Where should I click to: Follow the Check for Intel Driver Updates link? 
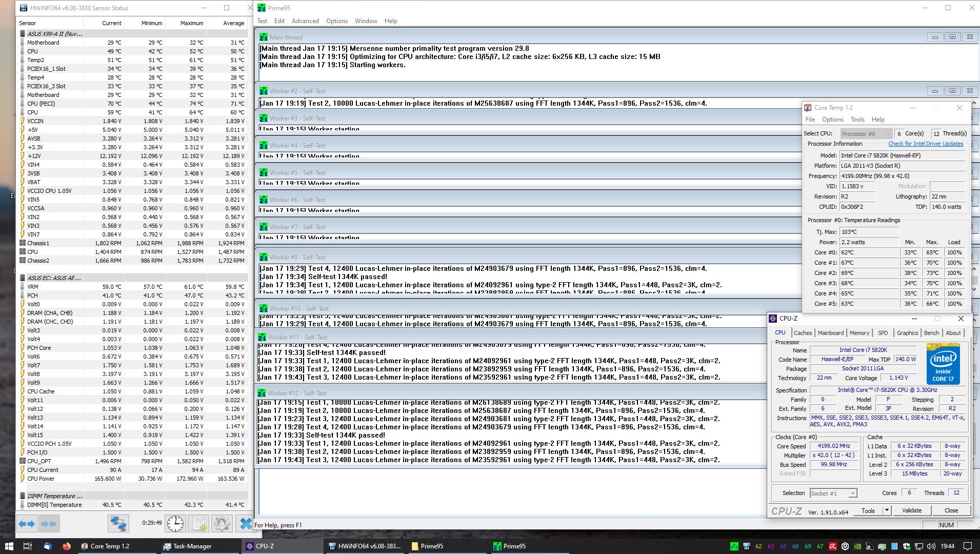pyautogui.click(x=926, y=144)
